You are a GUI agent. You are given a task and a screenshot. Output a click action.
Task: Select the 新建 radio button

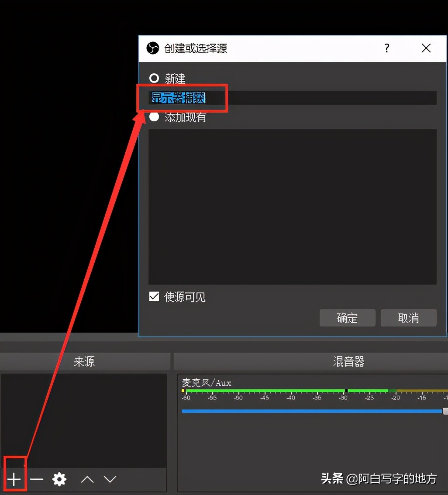click(154, 78)
